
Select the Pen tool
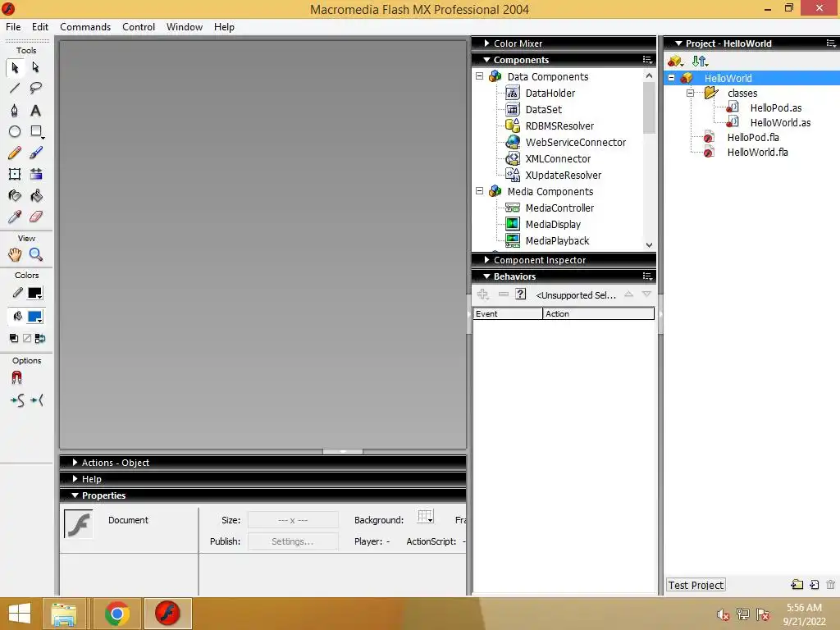[x=15, y=111]
